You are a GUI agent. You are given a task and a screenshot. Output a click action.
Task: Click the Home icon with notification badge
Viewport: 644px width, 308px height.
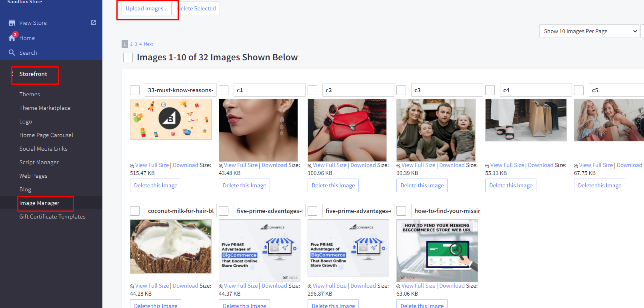tap(12, 37)
